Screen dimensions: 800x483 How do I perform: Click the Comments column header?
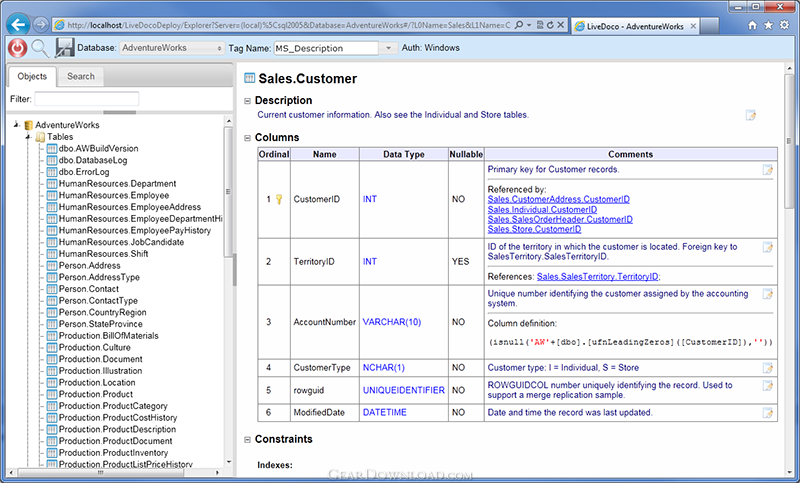tap(631, 154)
